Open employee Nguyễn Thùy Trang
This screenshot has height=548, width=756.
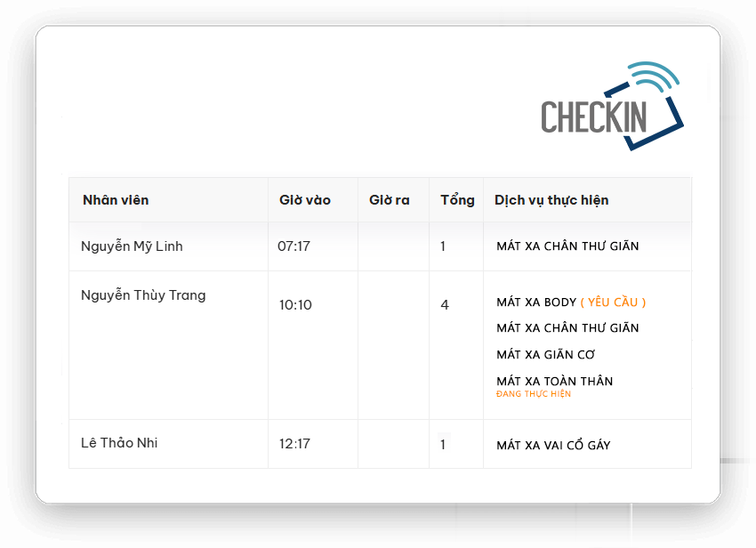pos(143,295)
